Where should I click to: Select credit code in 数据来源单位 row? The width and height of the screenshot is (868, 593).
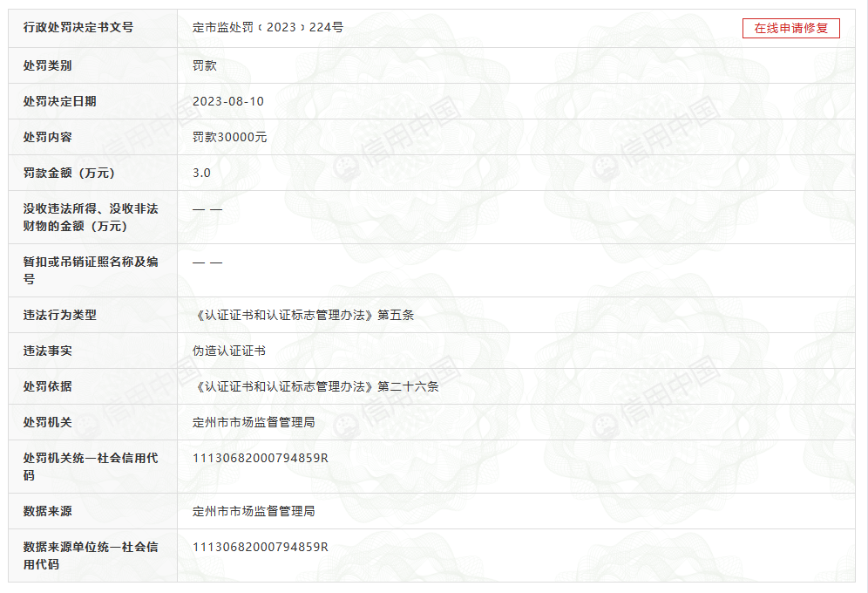point(261,547)
